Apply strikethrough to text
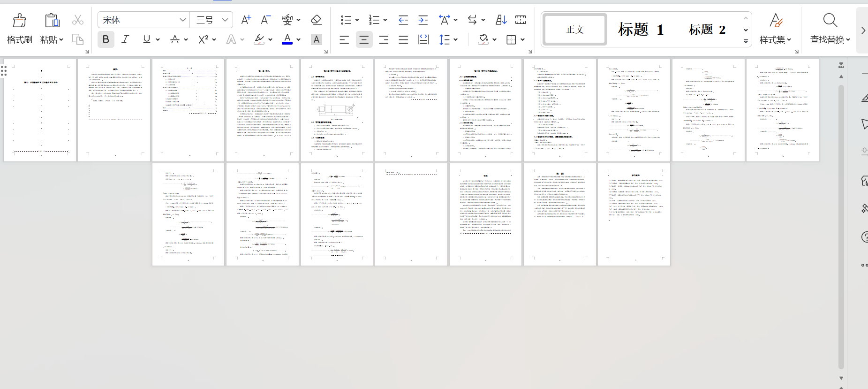The width and height of the screenshot is (868, 389). 175,39
